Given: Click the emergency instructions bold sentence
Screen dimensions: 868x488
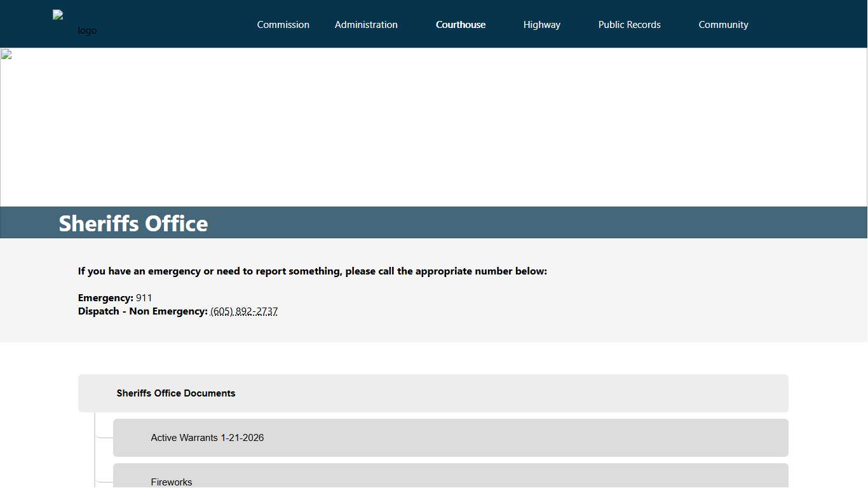Looking at the screenshot, I should point(312,271).
